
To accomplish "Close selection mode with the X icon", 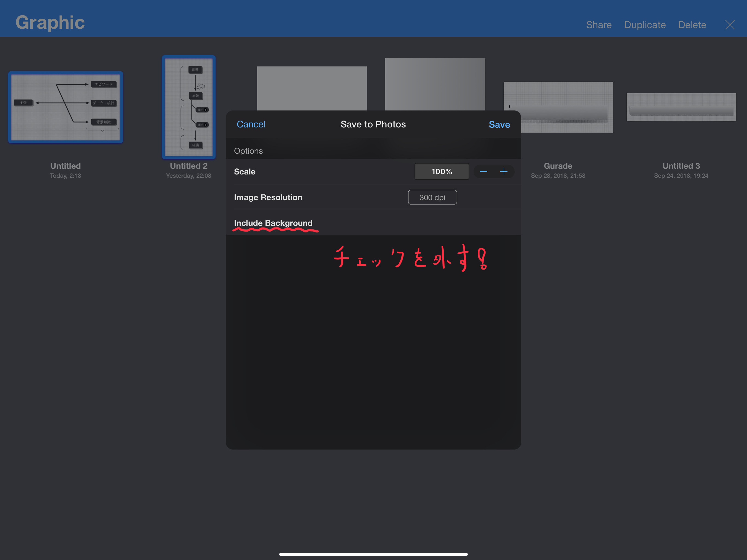I will (x=730, y=25).
